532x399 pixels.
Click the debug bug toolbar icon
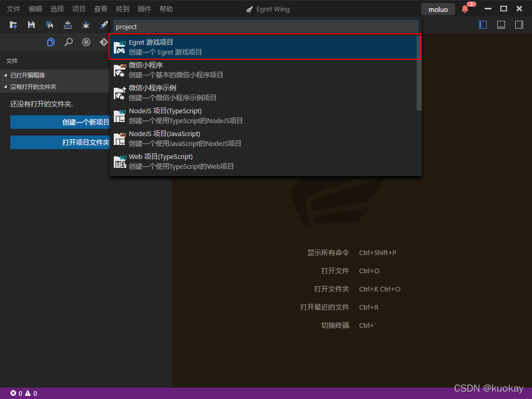(86, 25)
